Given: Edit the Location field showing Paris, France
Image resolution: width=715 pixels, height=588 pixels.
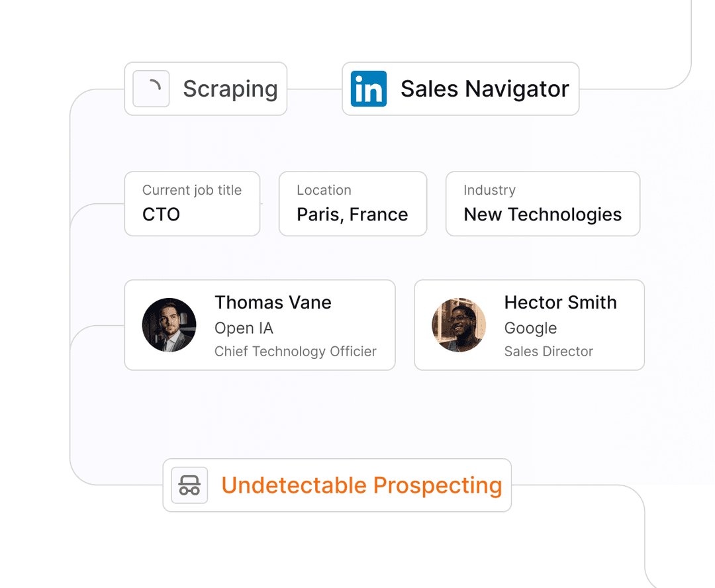Looking at the screenshot, I should tap(353, 203).
